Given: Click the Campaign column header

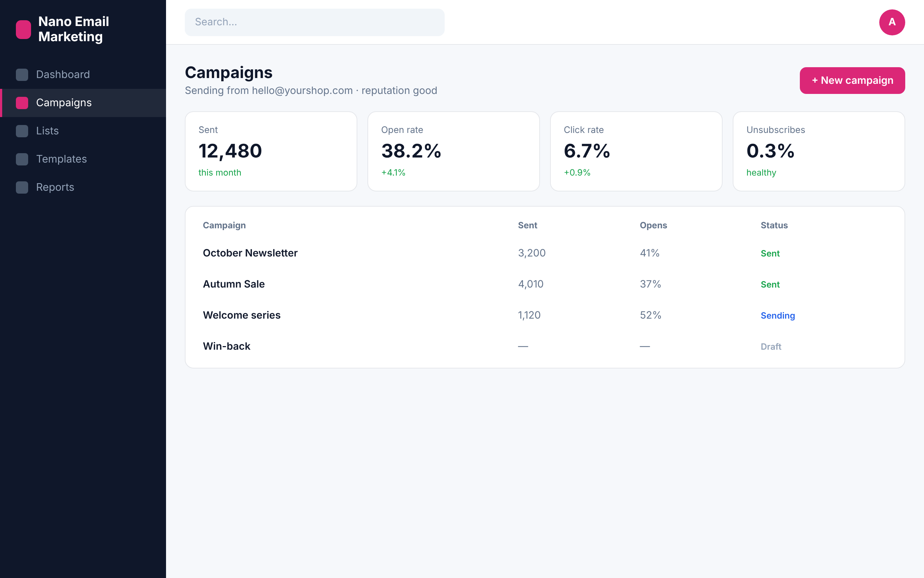Looking at the screenshot, I should point(224,225).
